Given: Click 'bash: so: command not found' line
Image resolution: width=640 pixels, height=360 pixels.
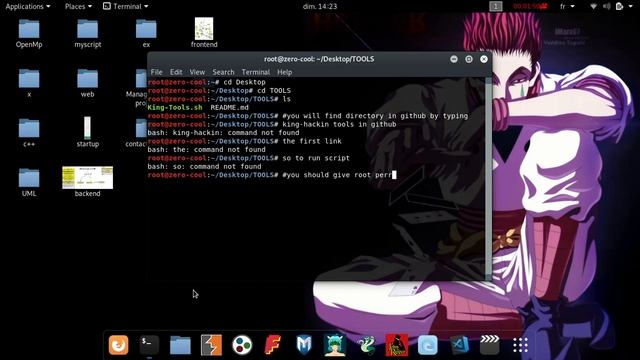Looking at the screenshot, I should pos(204,167).
